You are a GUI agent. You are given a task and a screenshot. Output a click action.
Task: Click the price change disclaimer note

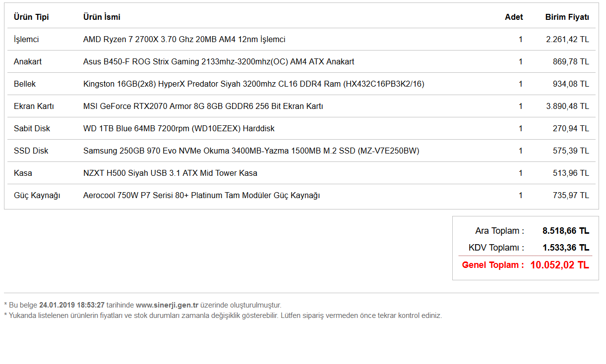click(x=223, y=315)
